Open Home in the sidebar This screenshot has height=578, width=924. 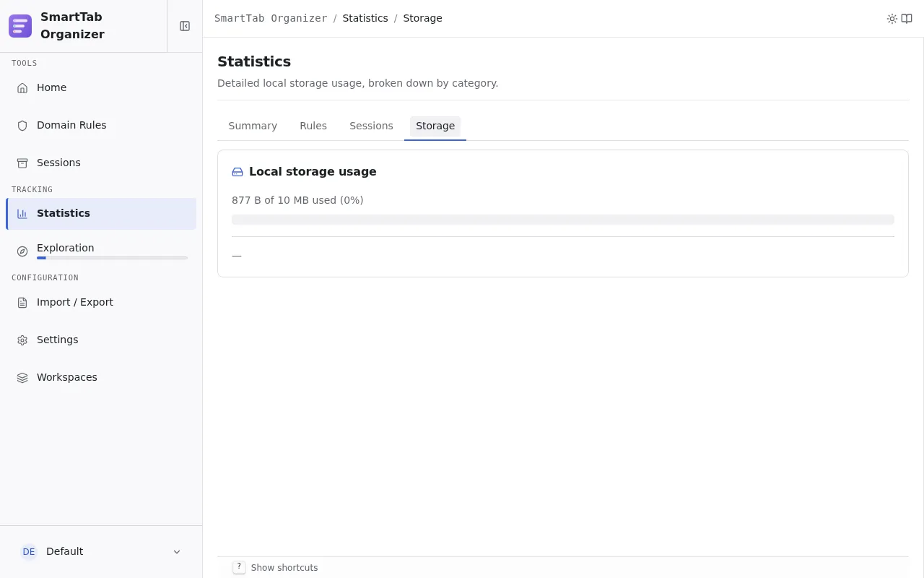pyautogui.click(x=101, y=88)
